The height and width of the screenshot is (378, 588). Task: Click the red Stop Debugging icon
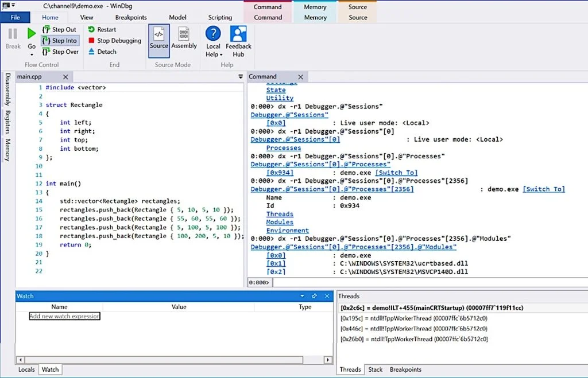pyautogui.click(x=92, y=41)
